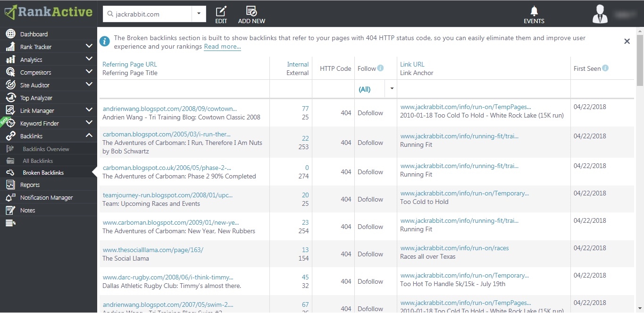The width and height of the screenshot is (644, 313).
Task: Sort by Link URL column header
Action: click(x=412, y=64)
